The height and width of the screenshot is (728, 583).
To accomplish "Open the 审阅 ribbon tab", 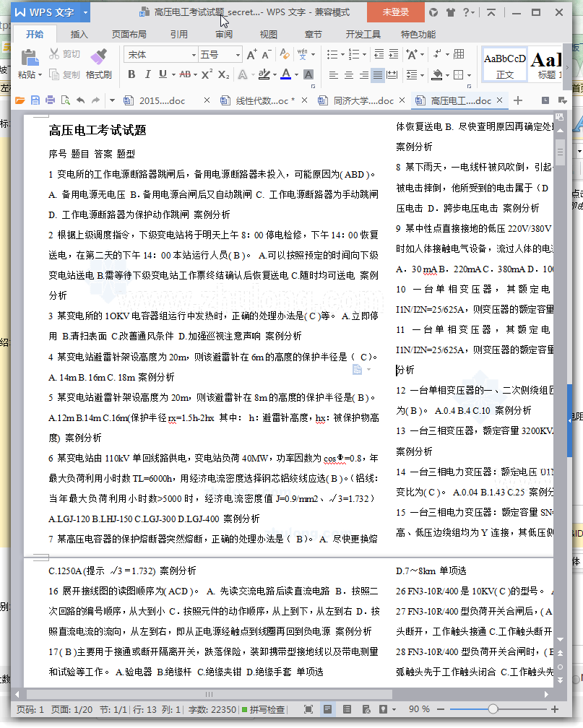I will (x=224, y=35).
